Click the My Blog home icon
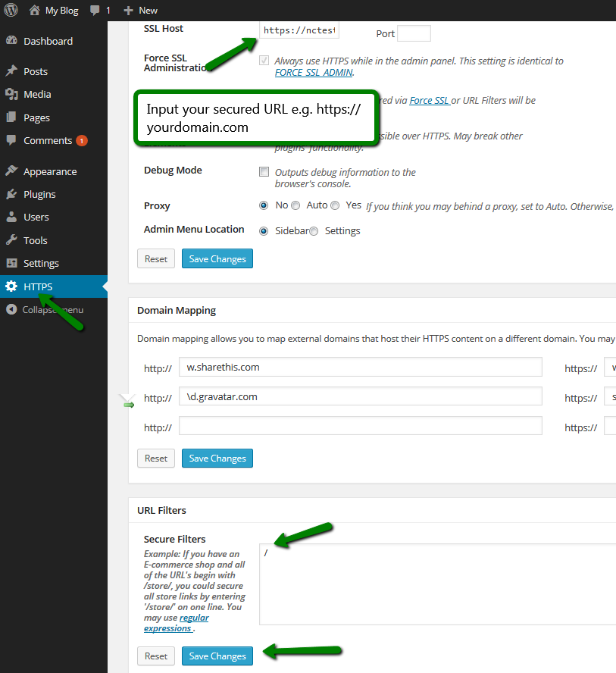Screen dimensions: 616x673 [x=34, y=11]
